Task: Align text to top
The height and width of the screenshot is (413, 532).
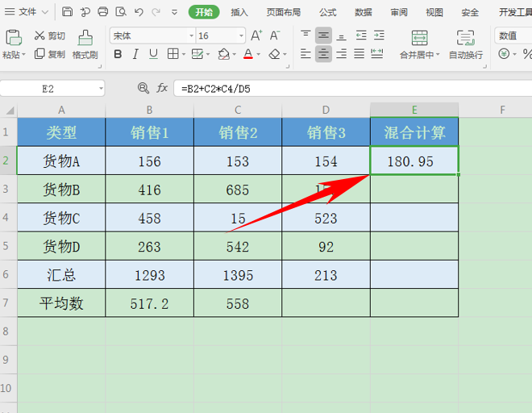Action: (305, 35)
